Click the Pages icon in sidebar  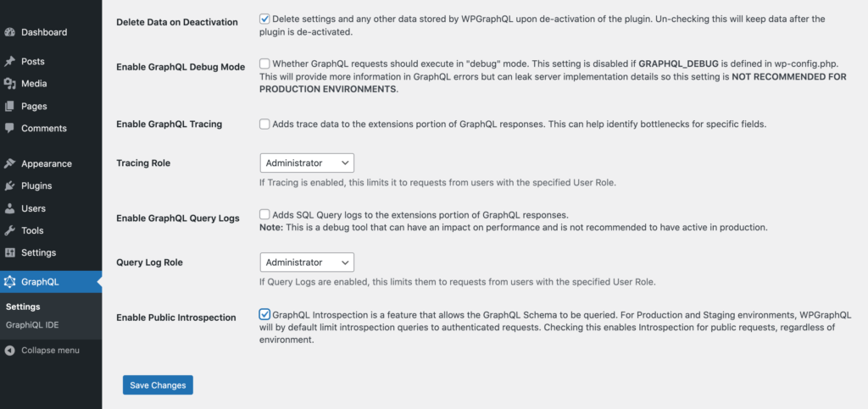[8, 106]
